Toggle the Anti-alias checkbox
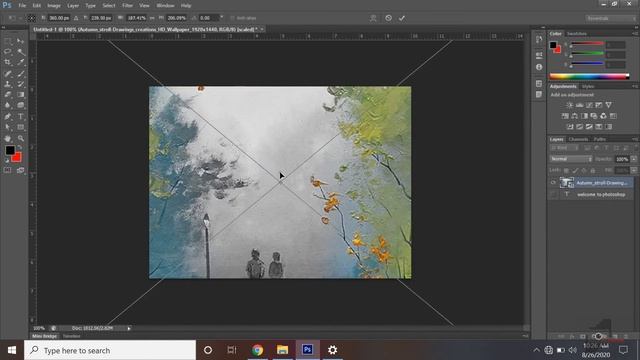This screenshot has width=640, height=360. [x=232, y=18]
